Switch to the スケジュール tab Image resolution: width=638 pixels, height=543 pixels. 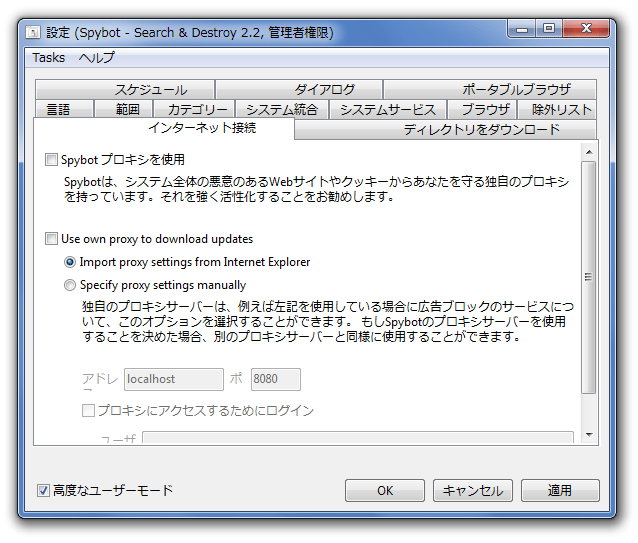(125, 89)
